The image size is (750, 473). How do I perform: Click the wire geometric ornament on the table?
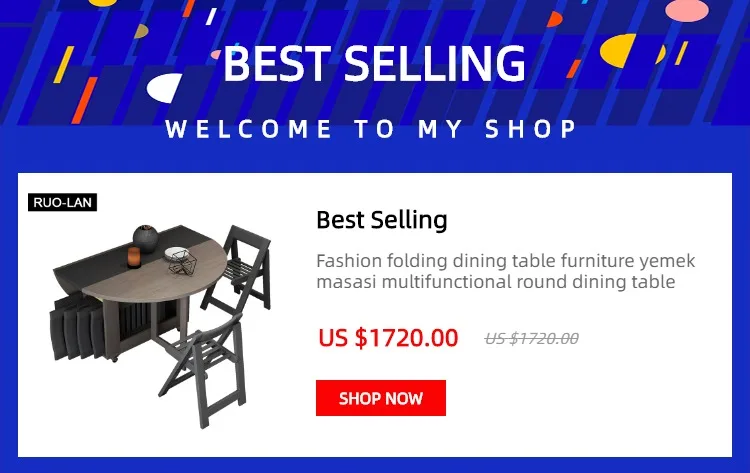pyautogui.click(x=183, y=263)
